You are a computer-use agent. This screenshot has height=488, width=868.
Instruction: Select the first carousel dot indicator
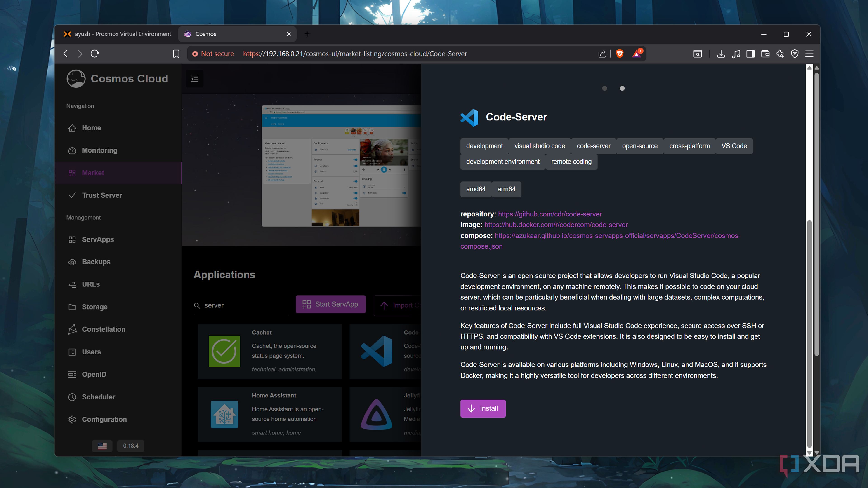(x=604, y=88)
